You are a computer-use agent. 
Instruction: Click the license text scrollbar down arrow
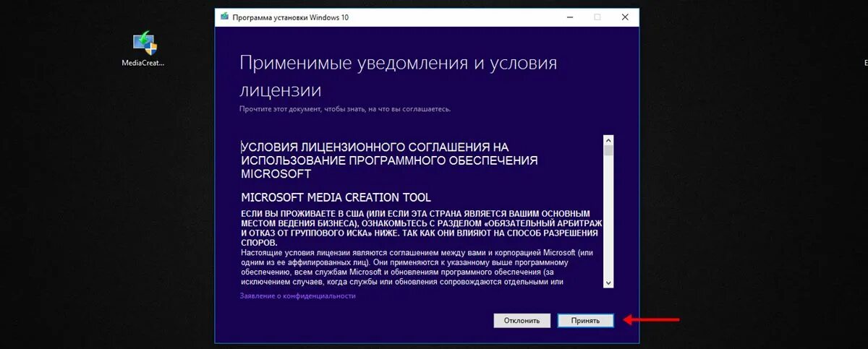pos(608,283)
